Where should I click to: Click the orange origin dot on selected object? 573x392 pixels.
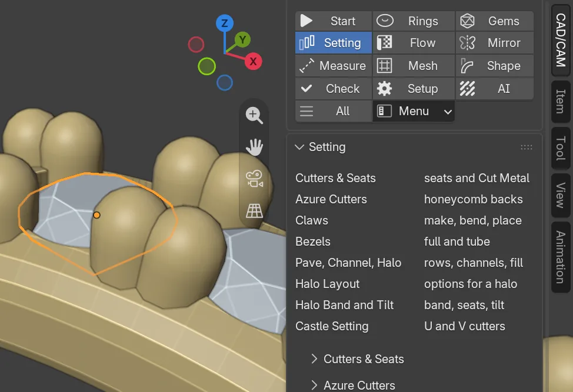(x=96, y=215)
